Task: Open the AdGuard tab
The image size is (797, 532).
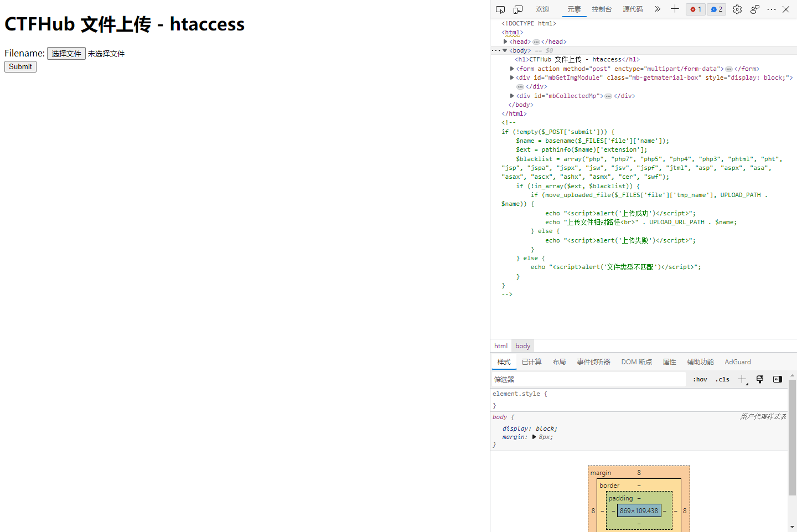Action: click(738, 362)
